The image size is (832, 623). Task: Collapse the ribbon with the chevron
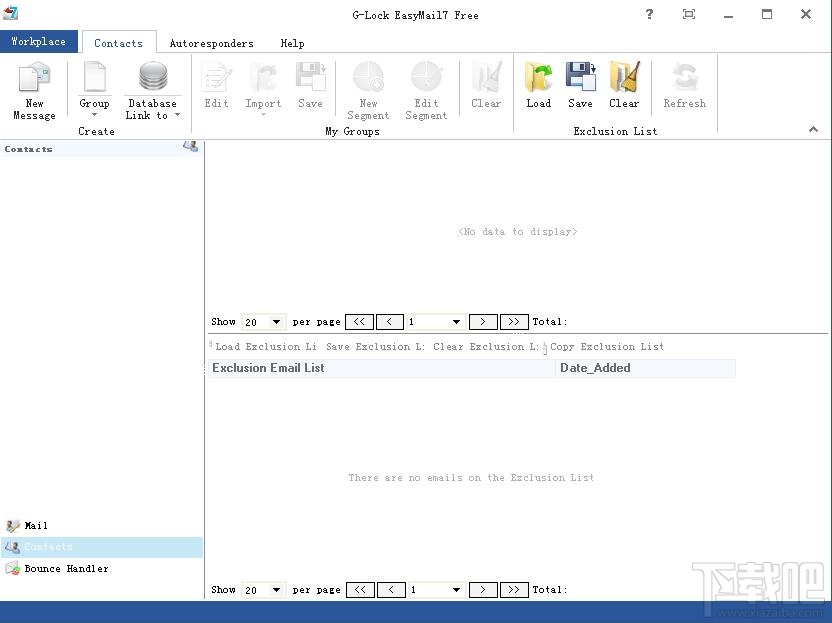pyautogui.click(x=813, y=129)
